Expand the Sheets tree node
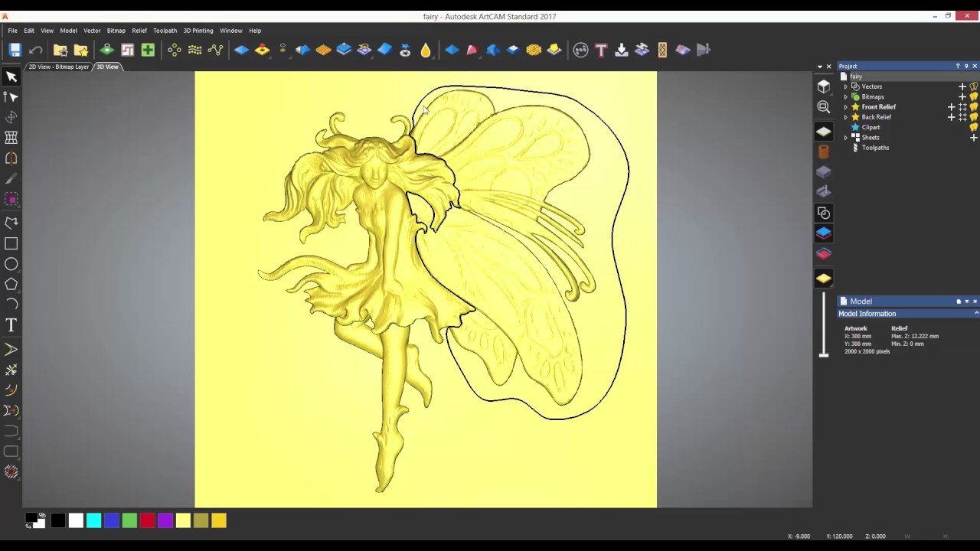This screenshot has width=980, height=551. pyautogui.click(x=846, y=138)
